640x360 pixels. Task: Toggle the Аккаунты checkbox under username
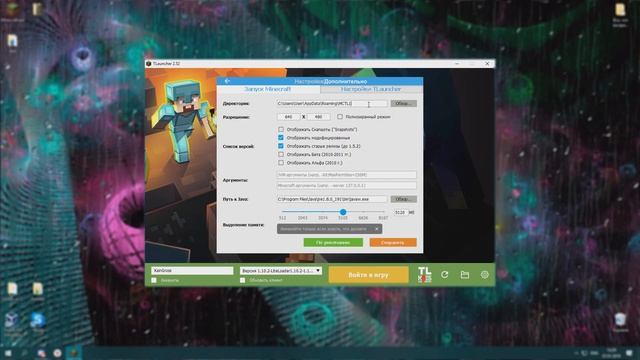[154, 280]
